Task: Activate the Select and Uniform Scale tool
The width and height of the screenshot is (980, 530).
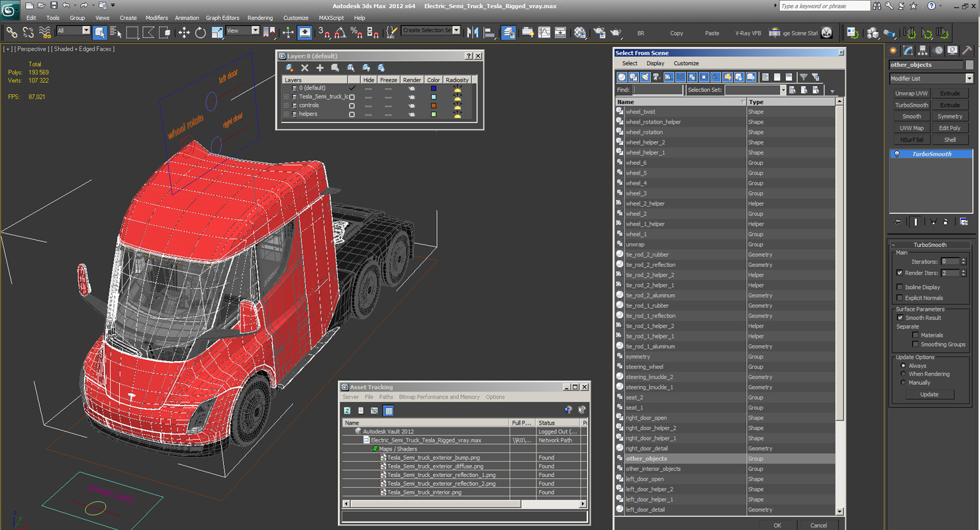Action: tap(217, 32)
